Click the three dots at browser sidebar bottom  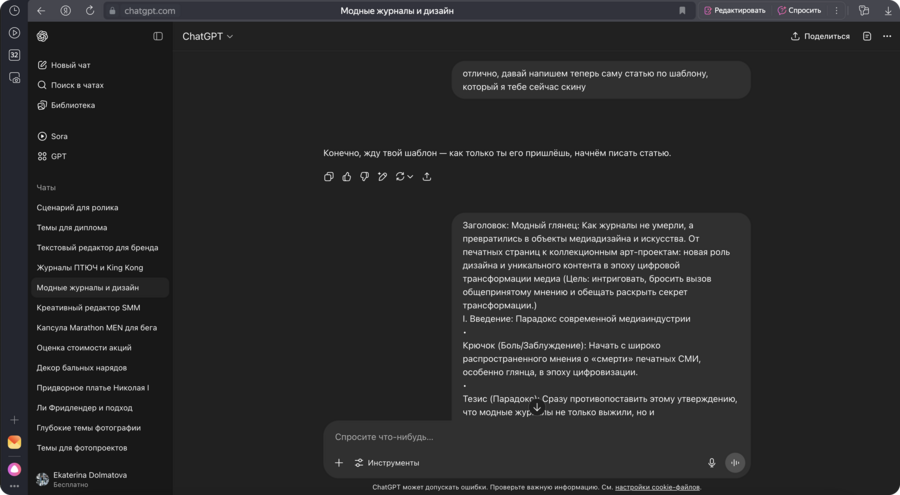(x=14, y=486)
